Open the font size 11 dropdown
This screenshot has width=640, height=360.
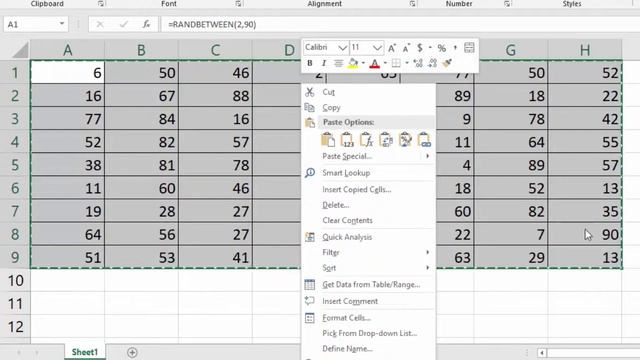pyautogui.click(x=378, y=48)
